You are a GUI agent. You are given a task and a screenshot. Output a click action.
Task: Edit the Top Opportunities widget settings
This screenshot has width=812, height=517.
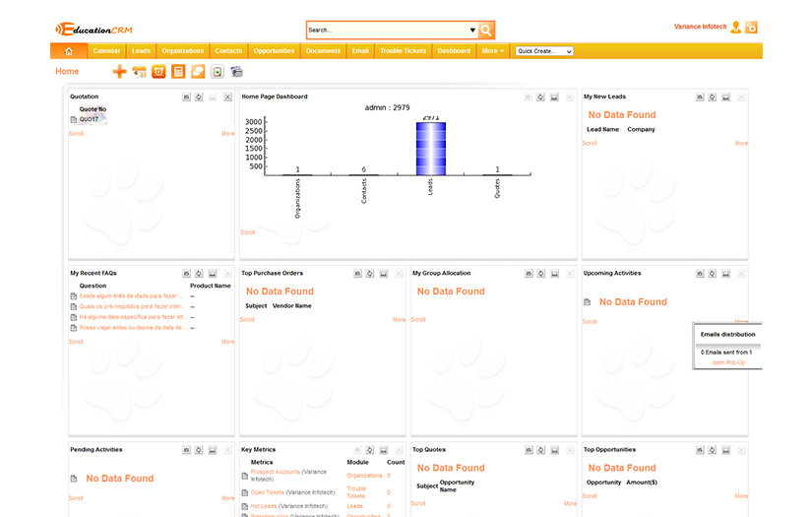(x=700, y=450)
